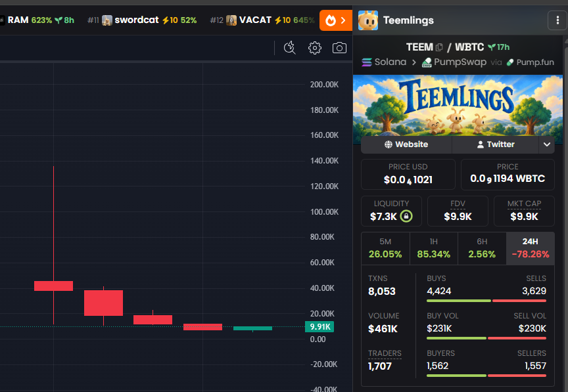Select the 1H timeframe tab
The height and width of the screenshot is (392, 568).
434,249
